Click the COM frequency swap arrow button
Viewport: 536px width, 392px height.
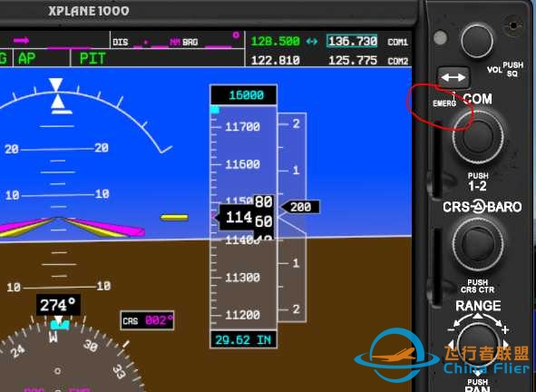click(x=453, y=78)
